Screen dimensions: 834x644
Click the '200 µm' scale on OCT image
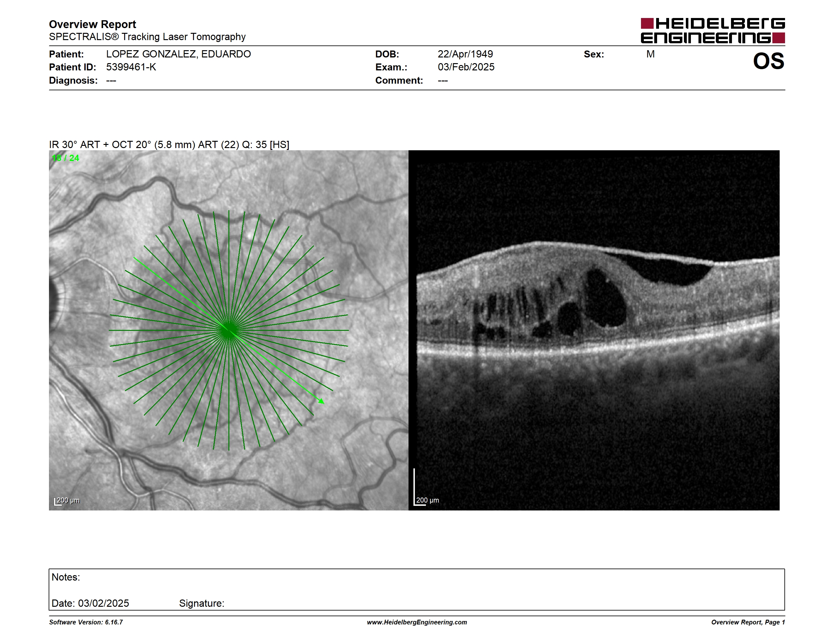[427, 500]
